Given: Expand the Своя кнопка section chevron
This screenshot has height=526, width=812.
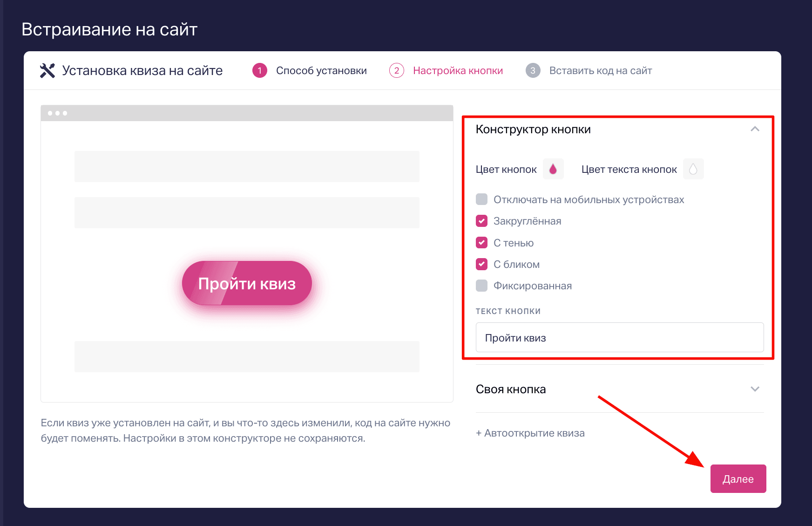Looking at the screenshot, I should click(755, 389).
